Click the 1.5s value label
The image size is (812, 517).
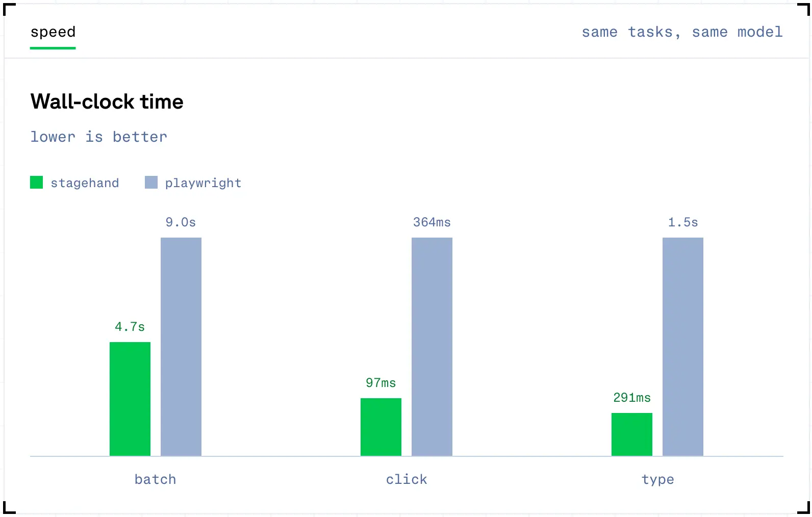[683, 222]
